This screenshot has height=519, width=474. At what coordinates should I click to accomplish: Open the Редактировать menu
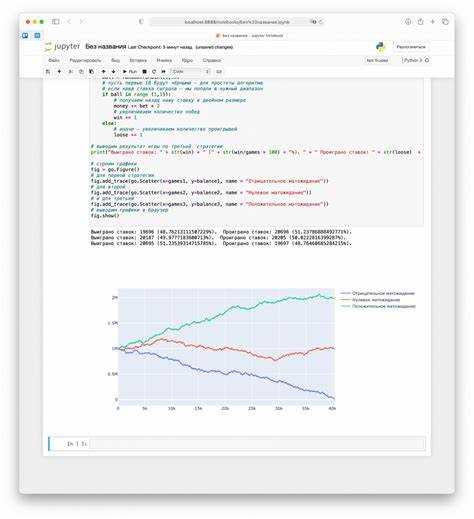coord(85,60)
